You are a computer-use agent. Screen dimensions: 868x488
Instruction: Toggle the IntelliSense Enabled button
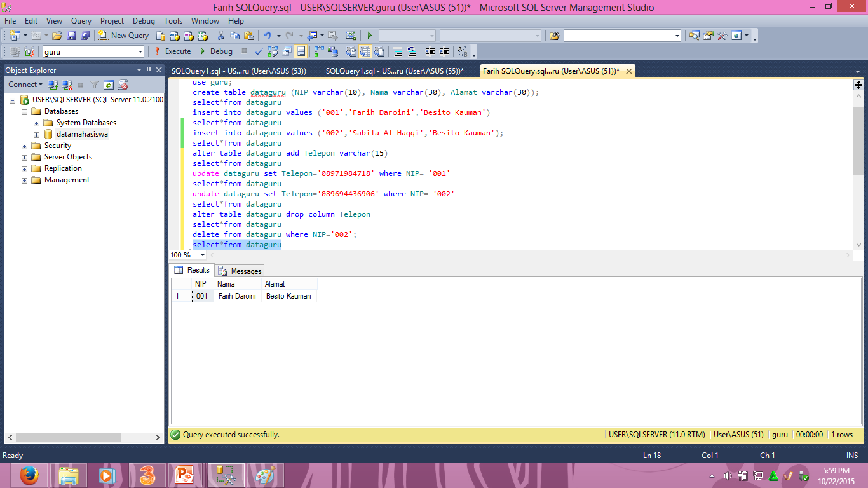pyautogui.click(x=301, y=51)
